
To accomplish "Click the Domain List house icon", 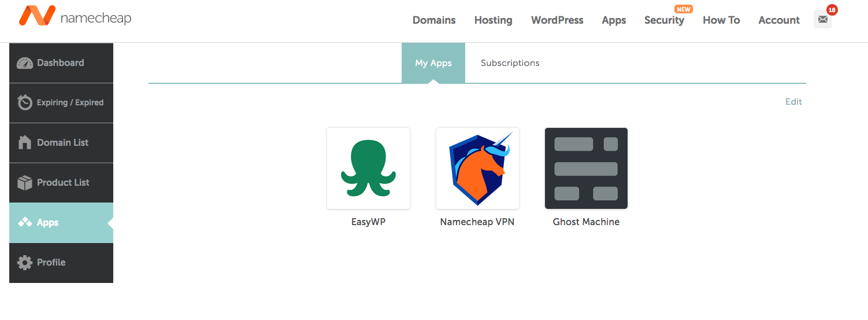I will [x=25, y=142].
